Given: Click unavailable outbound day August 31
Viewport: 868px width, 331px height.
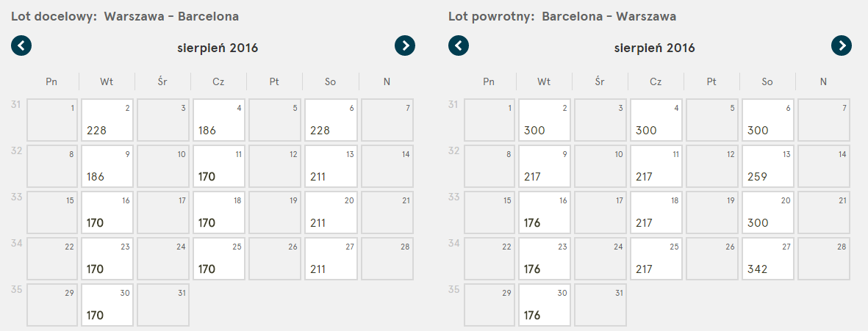Looking at the screenshot, I should click(x=163, y=305).
